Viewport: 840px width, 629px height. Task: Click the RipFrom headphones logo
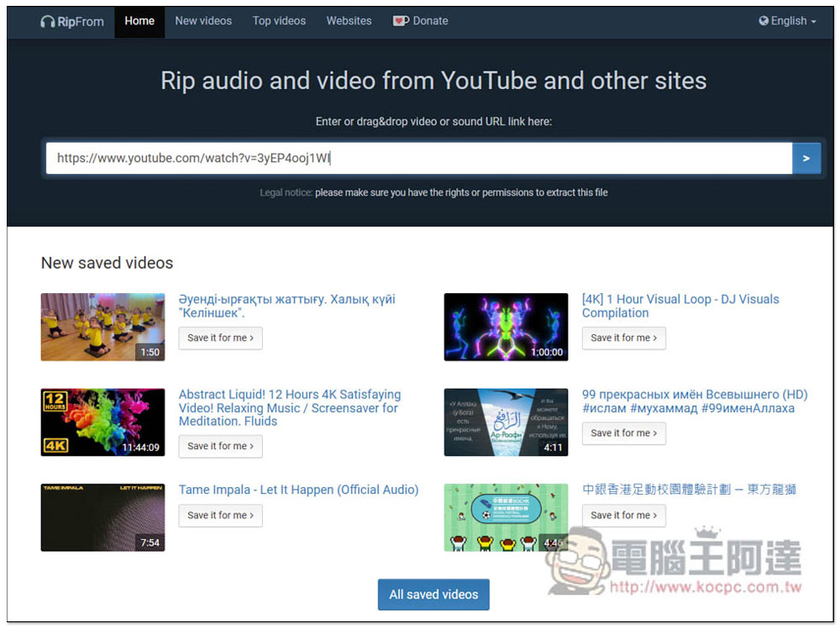point(47,21)
